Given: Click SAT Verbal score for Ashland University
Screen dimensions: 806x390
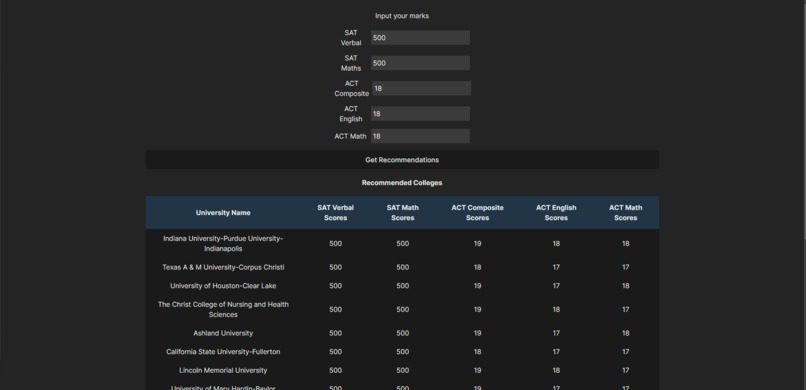Looking at the screenshot, I should (336, 333).
